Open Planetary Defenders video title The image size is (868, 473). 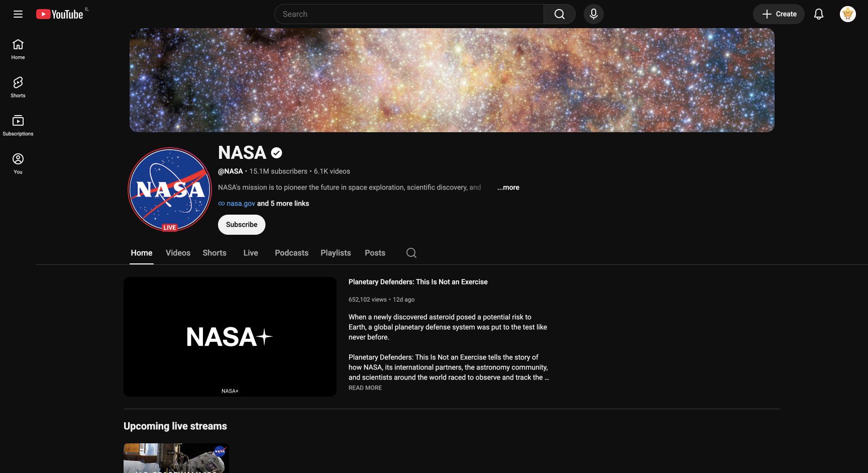[418, 282]
